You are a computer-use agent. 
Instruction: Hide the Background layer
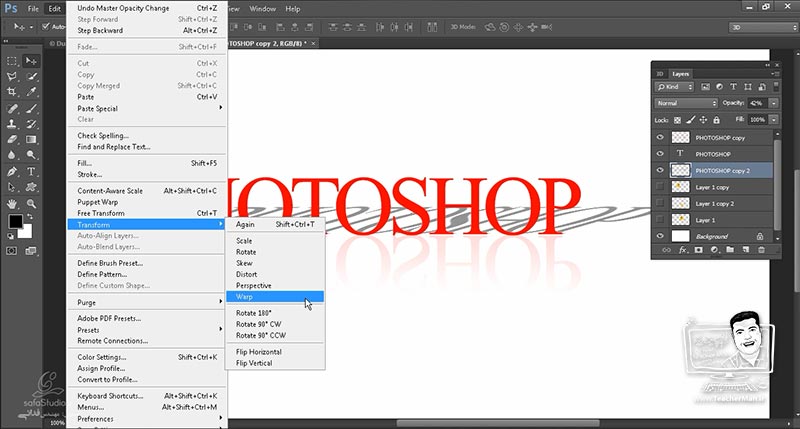click(x=660, y=236)
